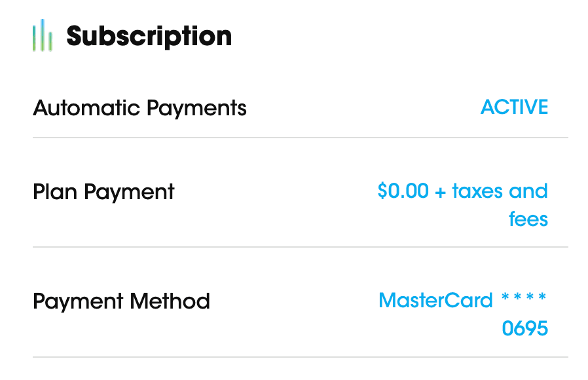
Task: Click the divider below Payment Method
Action: click(300, 357)
